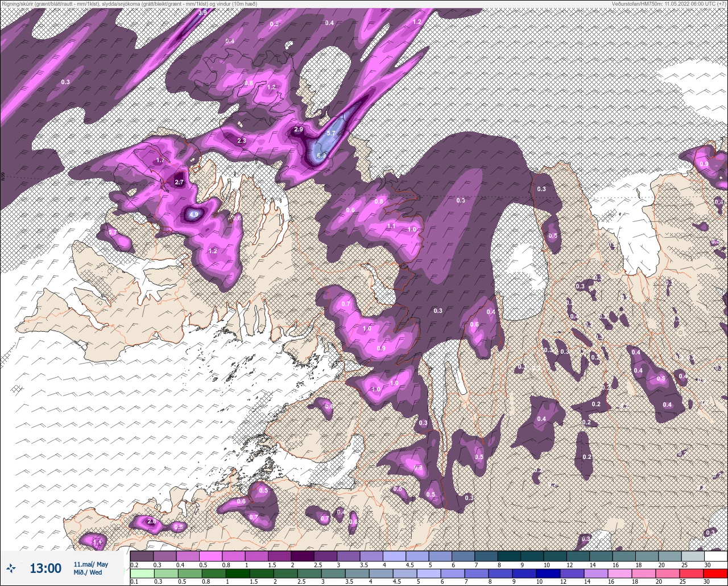The height and width of the screenshot is (586, 728).
Task: Click upper legend swatch between 4 and 4.5
Action: click(x=394, y=556)
